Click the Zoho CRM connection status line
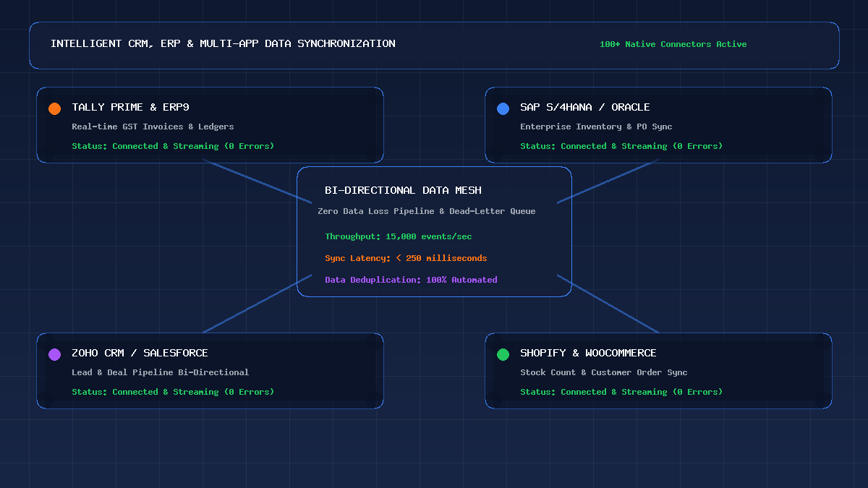The width and height of the screenshot is (868, 488). (173, 392)
